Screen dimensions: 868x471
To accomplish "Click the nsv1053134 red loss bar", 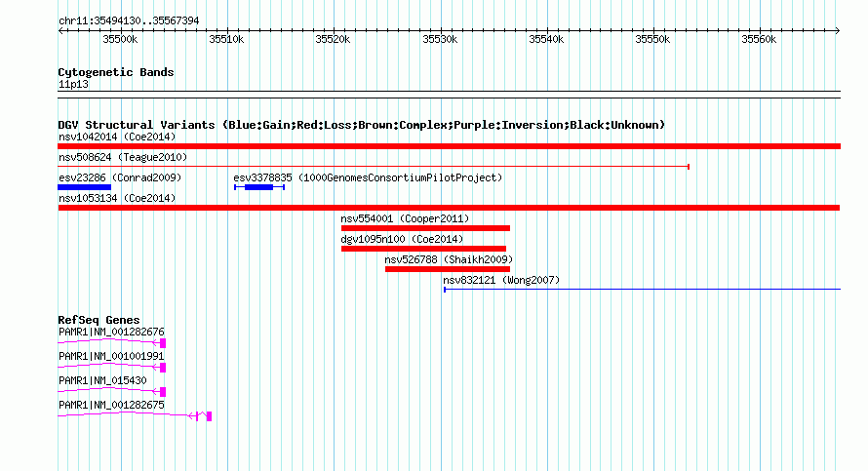I will coord(449,208).
